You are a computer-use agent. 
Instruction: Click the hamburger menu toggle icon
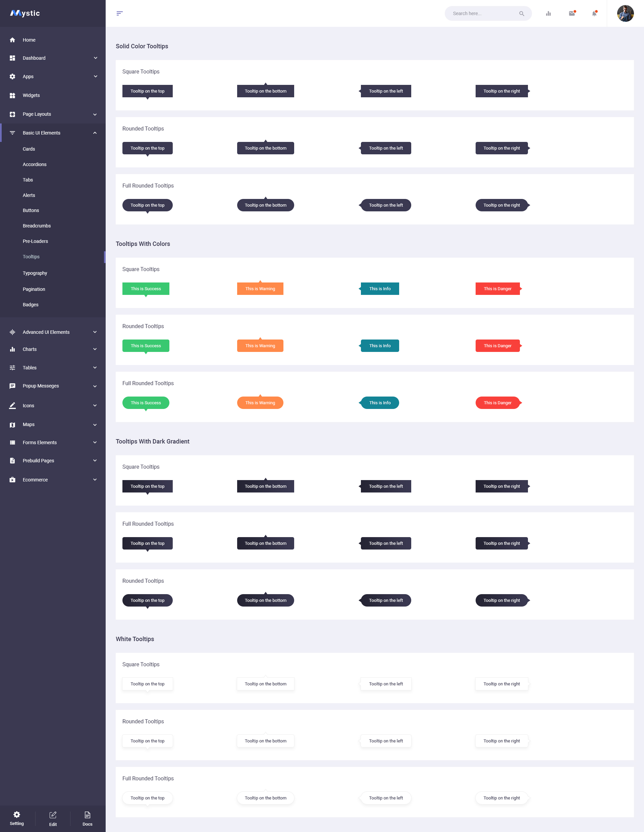pos(120,13)
